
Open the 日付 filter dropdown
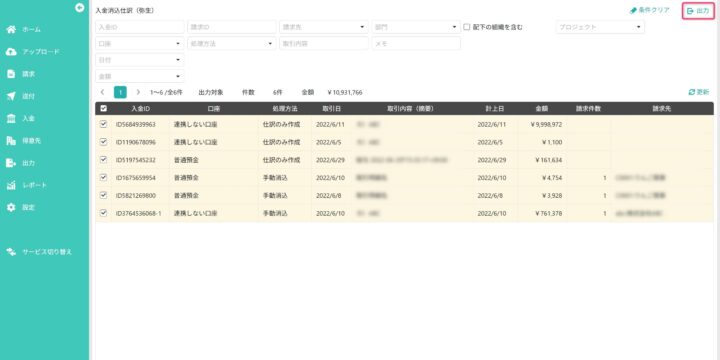pos(140,60)
